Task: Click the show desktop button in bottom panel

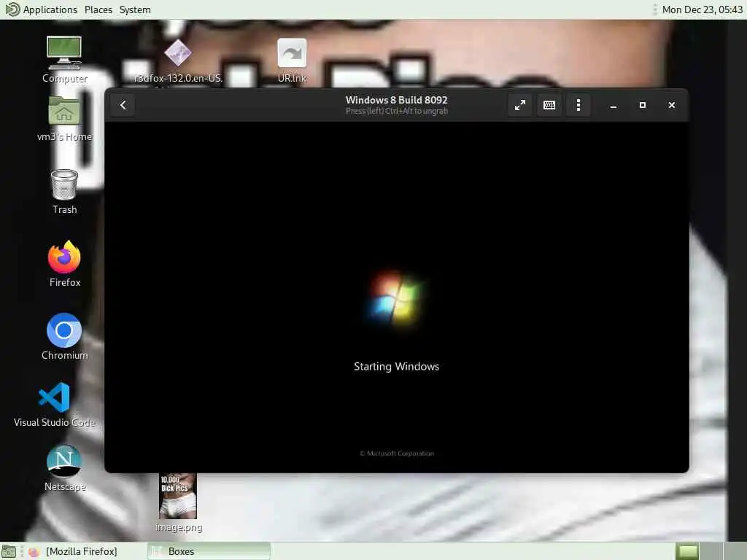Action: (9, 551)
